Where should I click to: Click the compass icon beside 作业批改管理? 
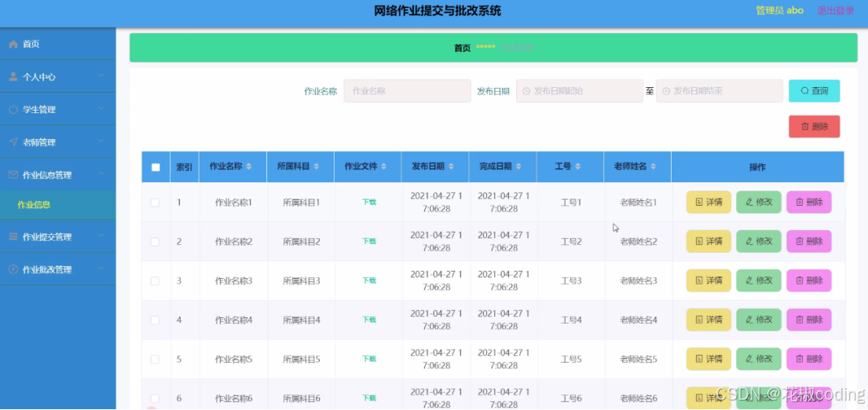(13, 269)
